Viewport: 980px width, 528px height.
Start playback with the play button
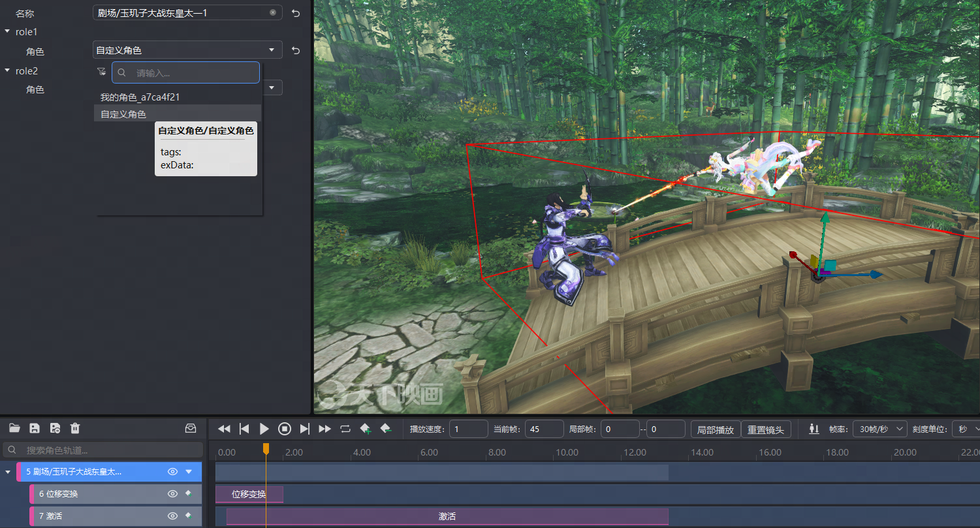tap(264, 429)
